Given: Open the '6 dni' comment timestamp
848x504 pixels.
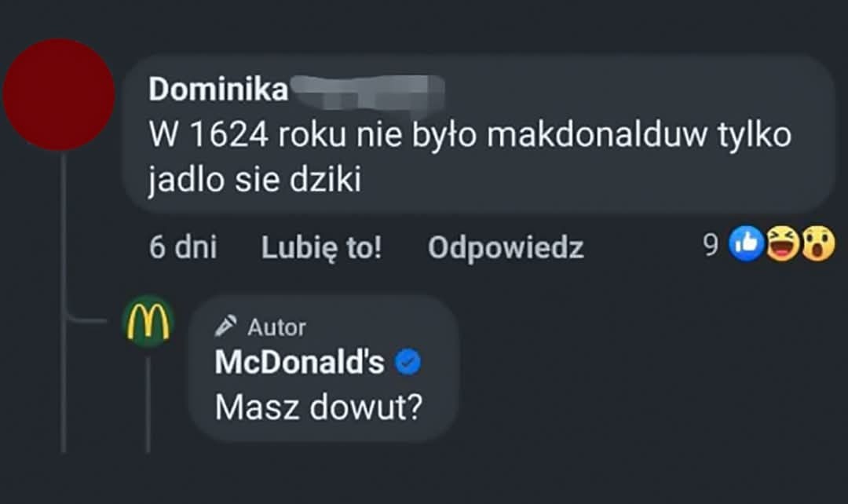Looking at the screenshot, I should point(183,247).
